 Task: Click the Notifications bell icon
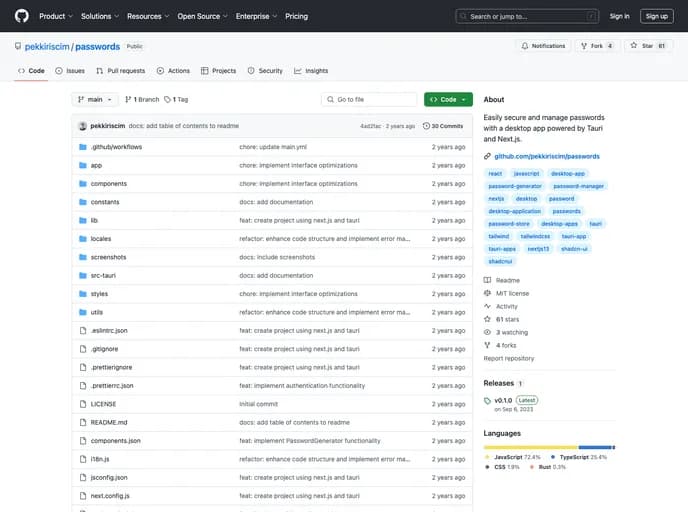[x=525, y=46]
